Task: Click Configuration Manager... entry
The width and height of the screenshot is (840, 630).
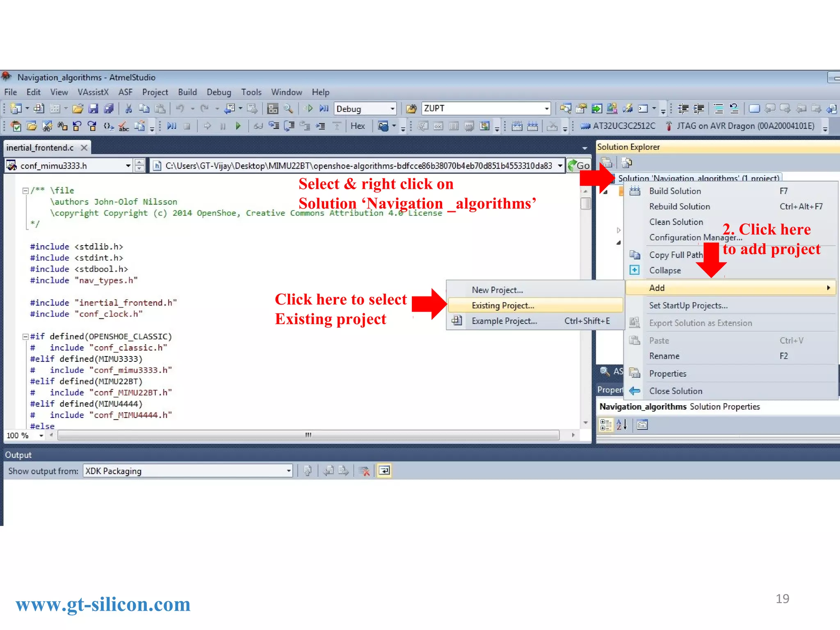Action: pos(731,237)
